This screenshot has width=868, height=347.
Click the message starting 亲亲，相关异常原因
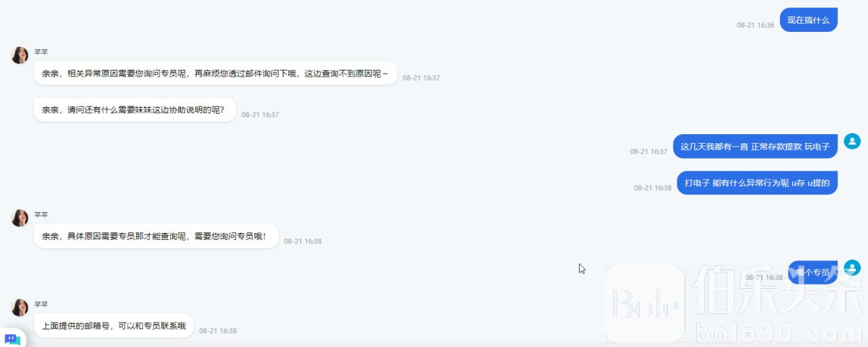[215, 73]
